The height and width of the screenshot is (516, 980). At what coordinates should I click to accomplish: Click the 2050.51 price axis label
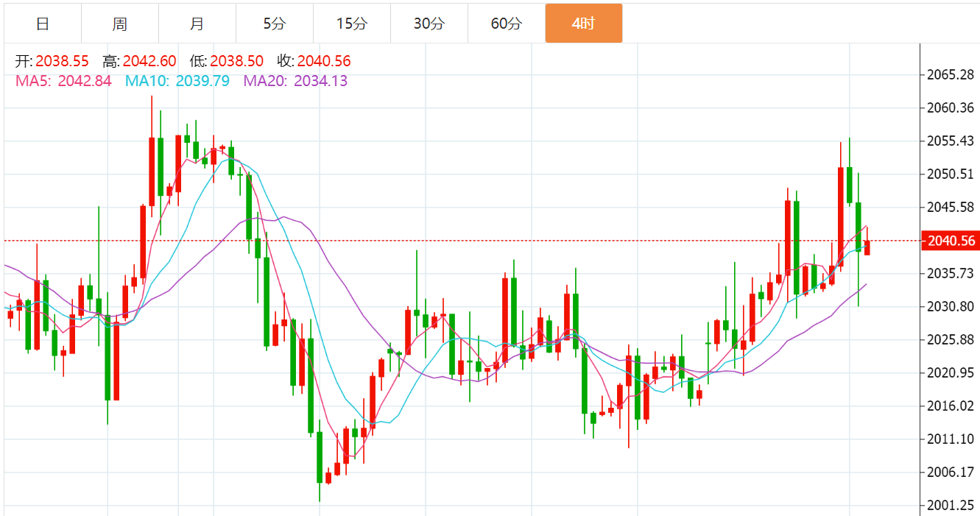pyautogui.click(x=951, y=174)
